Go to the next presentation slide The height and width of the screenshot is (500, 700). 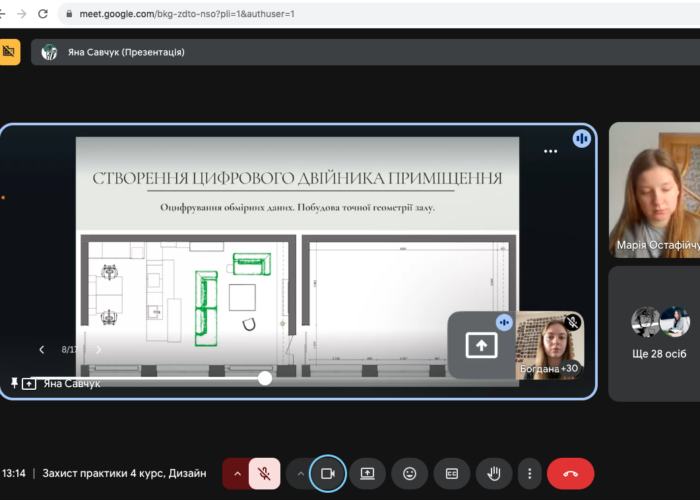[98, 350]
